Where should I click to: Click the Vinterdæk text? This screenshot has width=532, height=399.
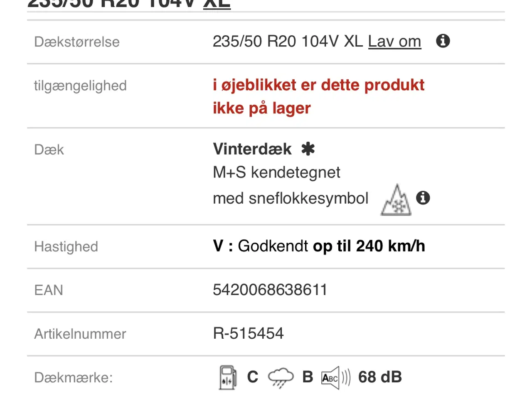pyautogui.click(x=251, y=149)
